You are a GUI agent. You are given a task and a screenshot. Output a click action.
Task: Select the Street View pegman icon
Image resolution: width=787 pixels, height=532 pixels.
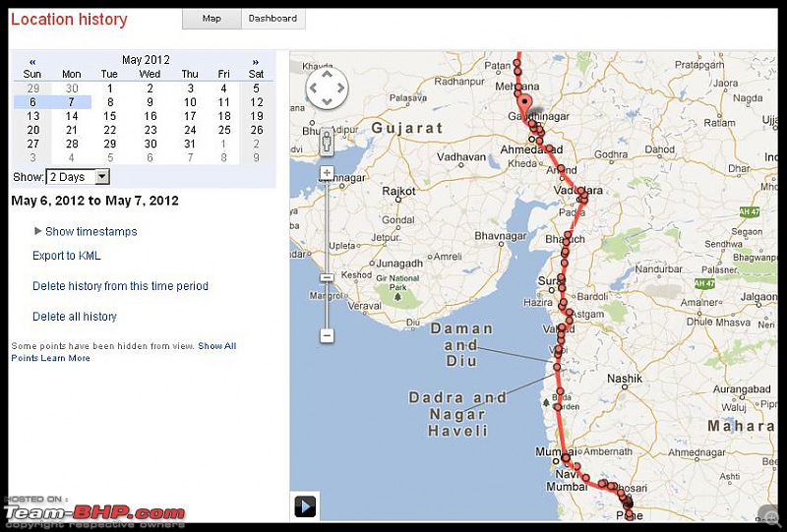[x=327, y=143]
